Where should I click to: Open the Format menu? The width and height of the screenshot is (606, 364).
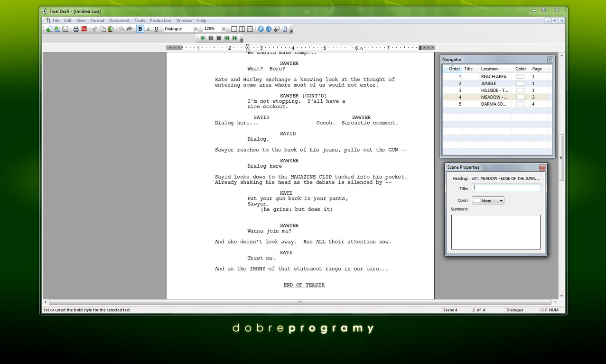(x=97, y=20)
